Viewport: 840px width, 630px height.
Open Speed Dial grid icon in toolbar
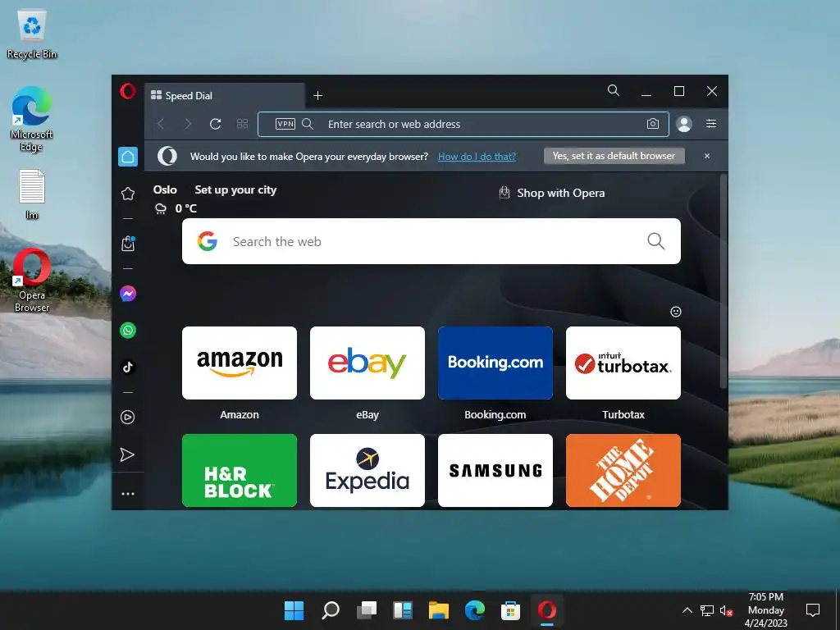click(x=242, y=125)
